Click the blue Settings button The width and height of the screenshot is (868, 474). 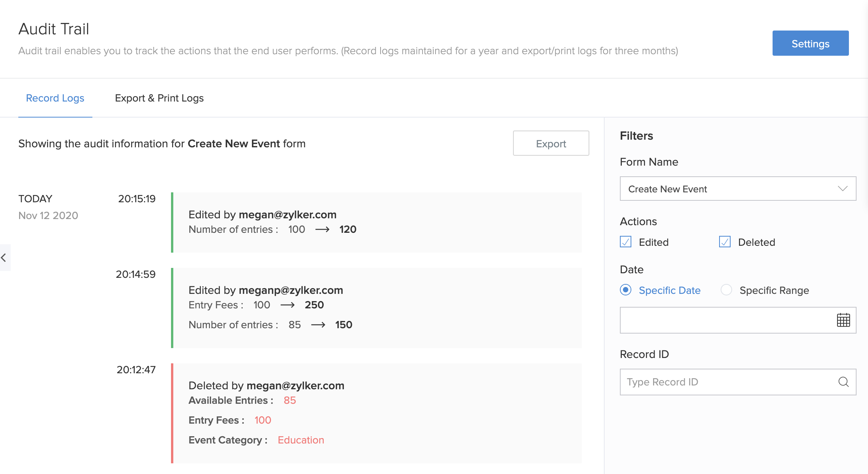(810, 43)
